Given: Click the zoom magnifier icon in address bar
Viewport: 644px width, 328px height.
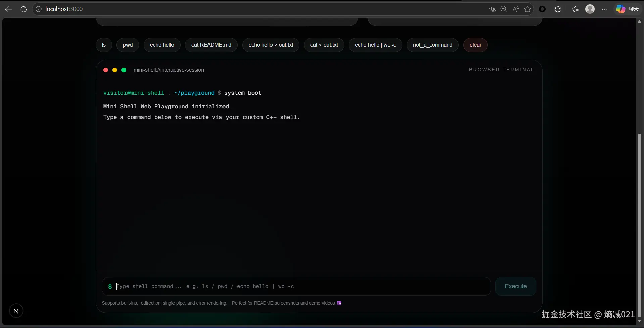Looking at the screenshot, I should click(x=503, y=9).
